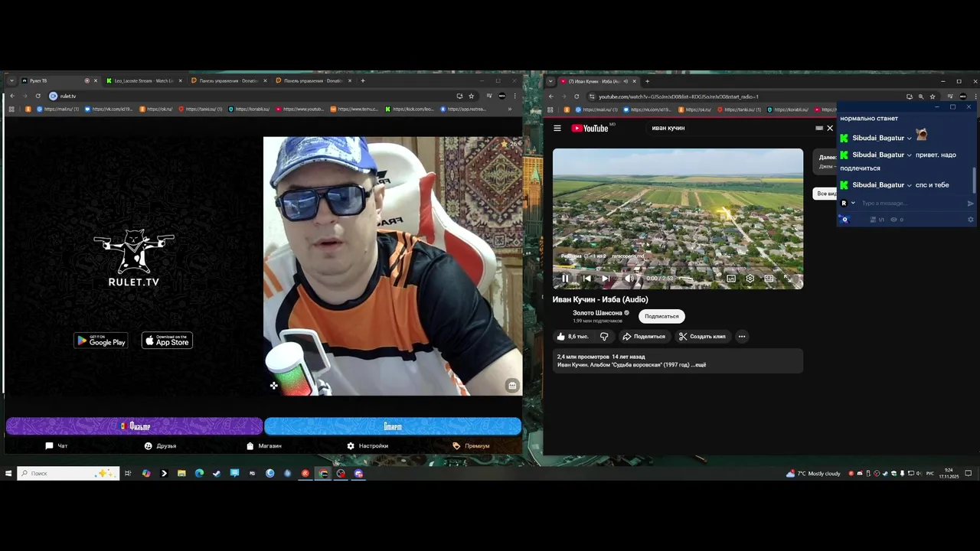This screenshot has height=551, width=980.
Task: Expand the video description with ...ещё
Action: 698,365
